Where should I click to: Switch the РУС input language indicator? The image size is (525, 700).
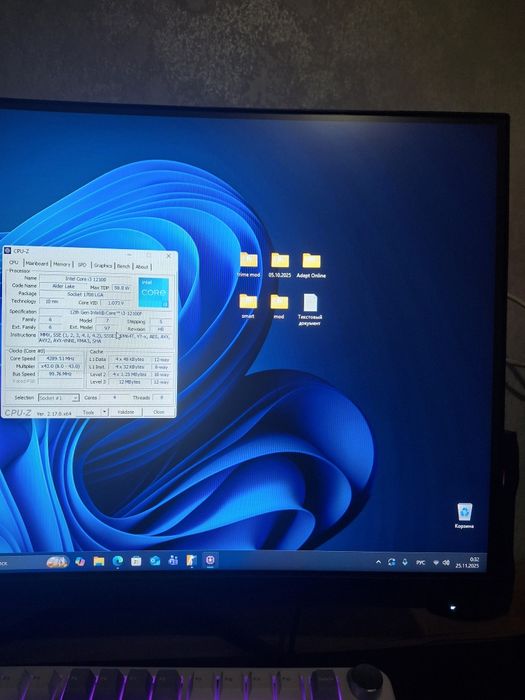tap(421, 562)
